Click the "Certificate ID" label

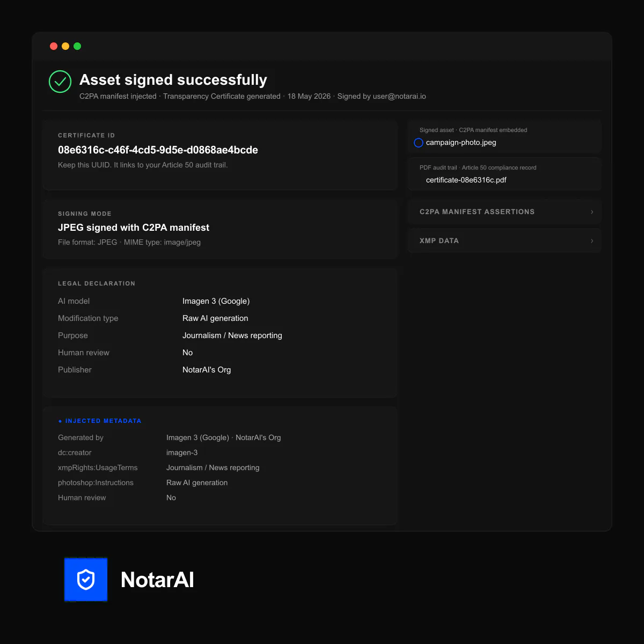86,135
